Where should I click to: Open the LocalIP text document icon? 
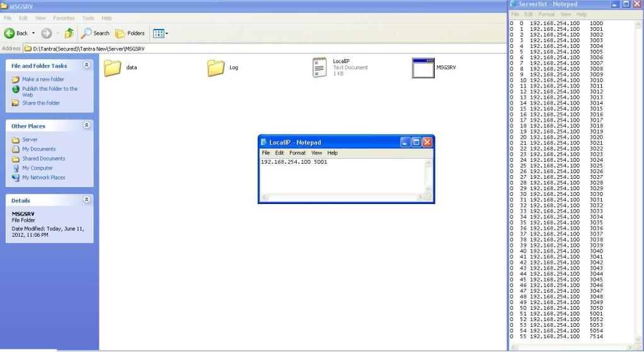[320, 67]
